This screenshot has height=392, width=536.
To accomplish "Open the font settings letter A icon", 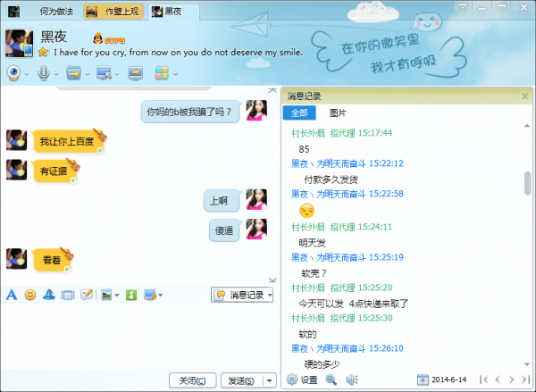I will coord(12,295).
